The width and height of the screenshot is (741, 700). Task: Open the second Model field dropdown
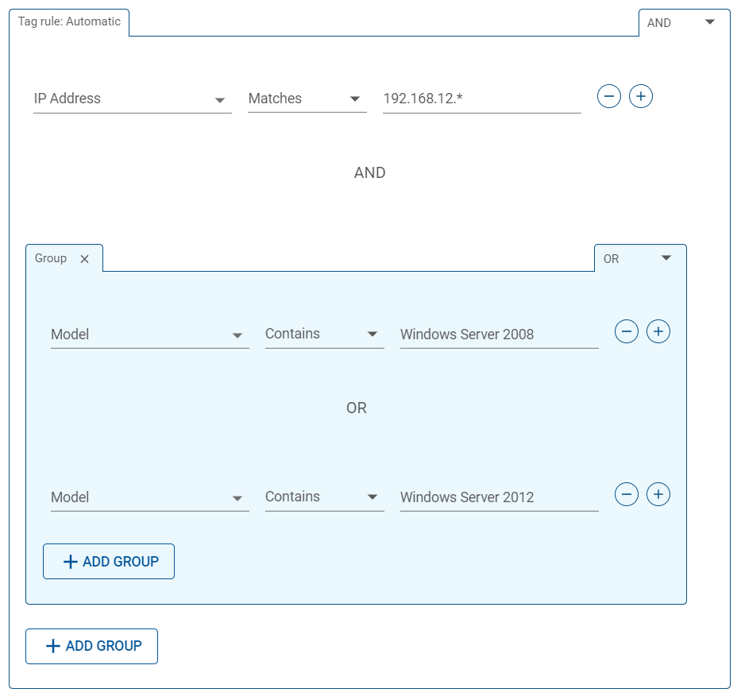click(x=150, y=497)
